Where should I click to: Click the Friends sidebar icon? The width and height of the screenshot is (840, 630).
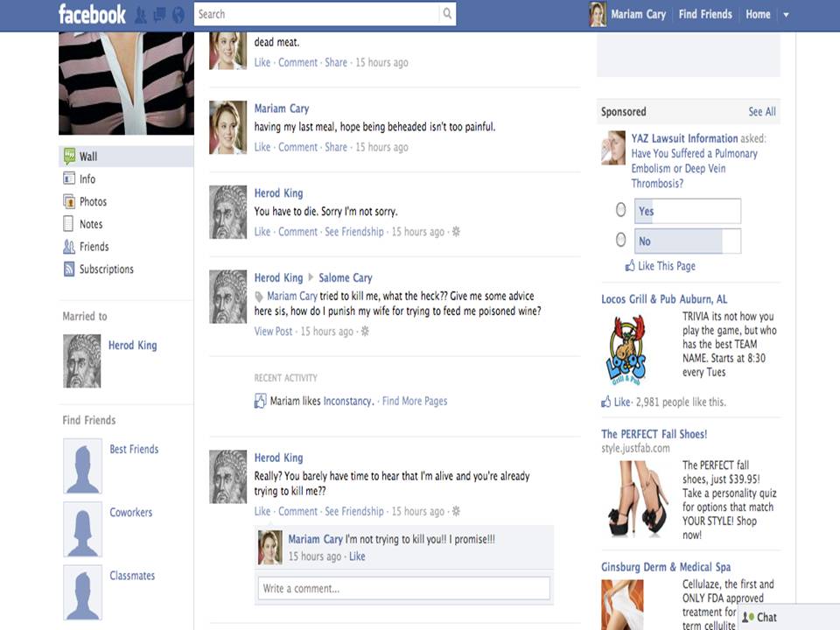69,247
